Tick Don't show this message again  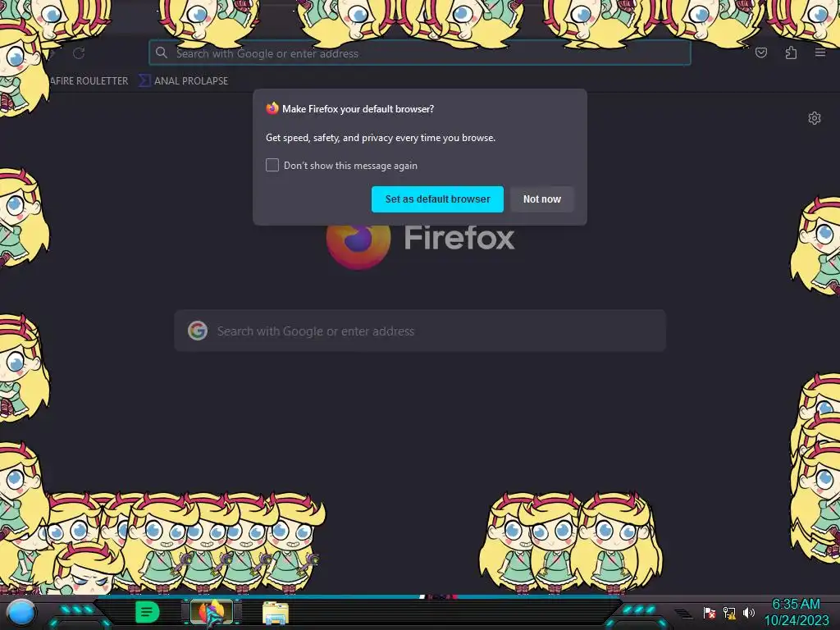[x=272, y=165]
